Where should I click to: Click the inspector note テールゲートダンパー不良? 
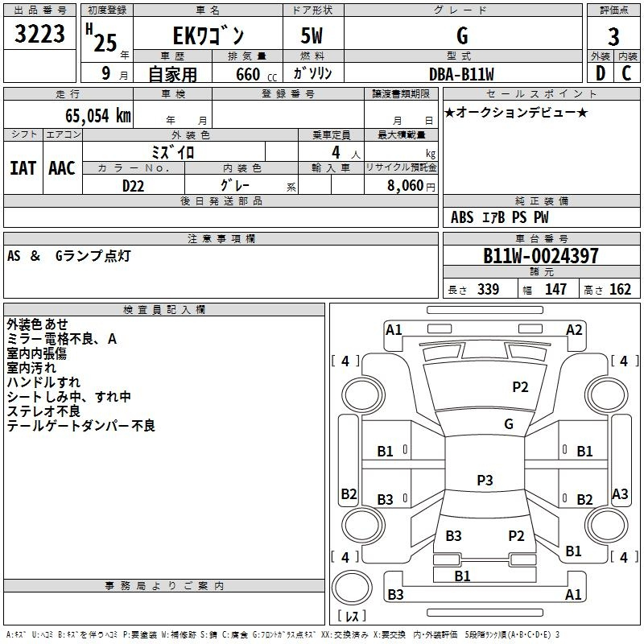[x=80, y=426]
